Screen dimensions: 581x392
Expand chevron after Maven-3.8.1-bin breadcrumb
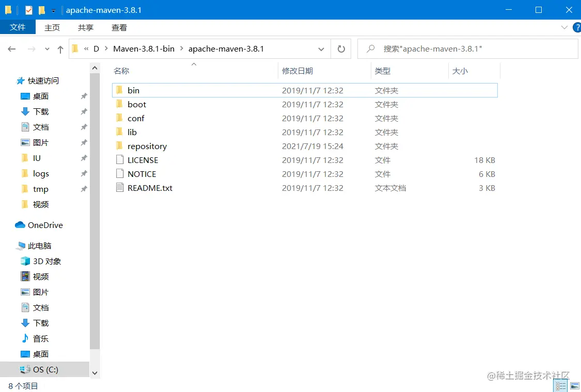182,48
